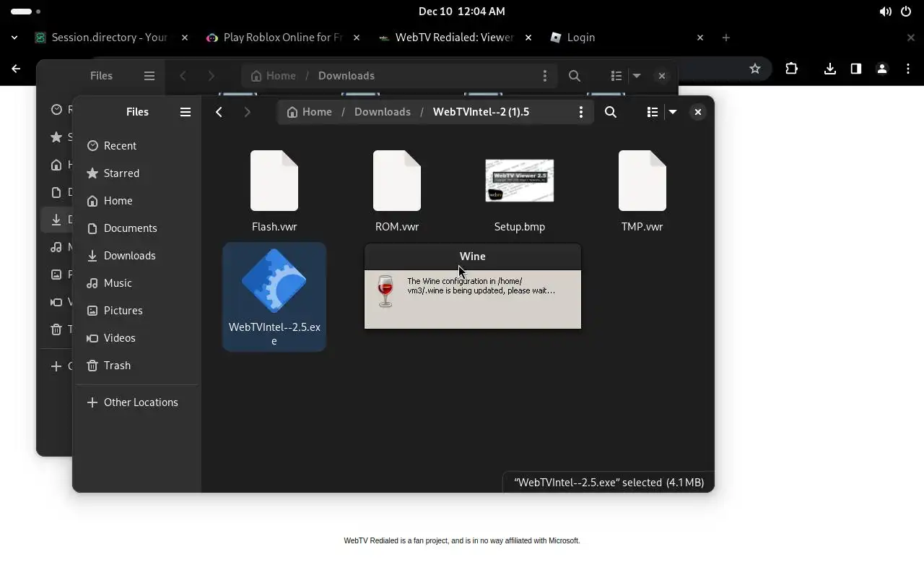This screenshot has width=924, height=578.
Task: Select the WebTVIntel--2.5.exe executable icon
Action: click(x=274, y=281)
